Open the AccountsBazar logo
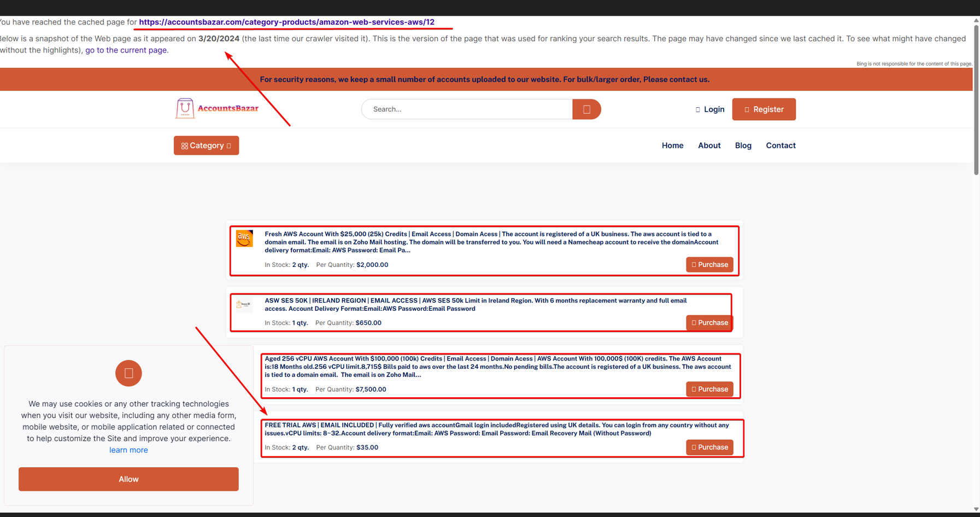 tap(218, 108)
